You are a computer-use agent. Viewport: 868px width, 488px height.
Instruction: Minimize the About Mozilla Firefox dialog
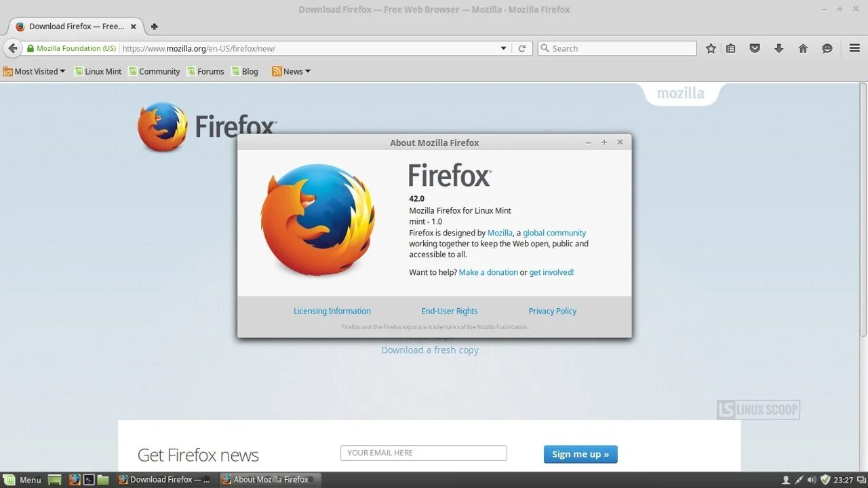click(588, 143)
